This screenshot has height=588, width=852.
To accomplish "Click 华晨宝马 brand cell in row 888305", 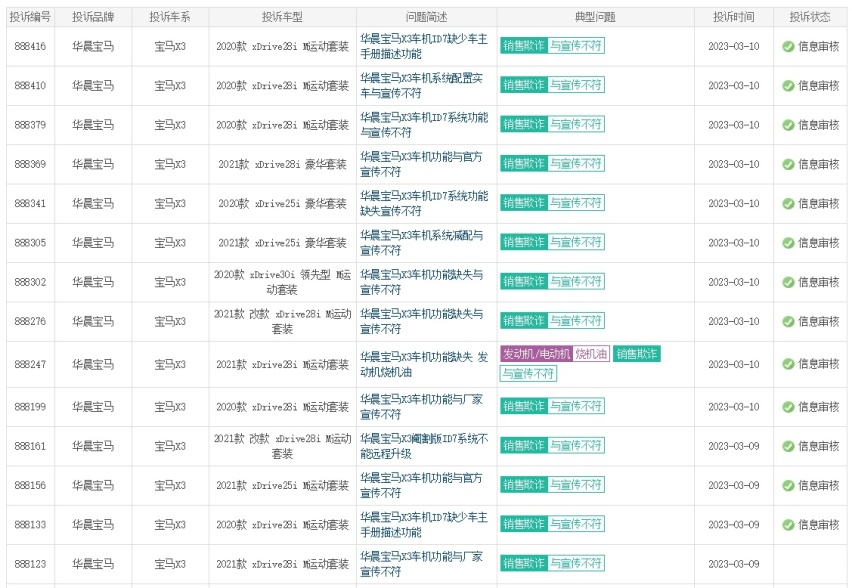I will pos(93,243).
